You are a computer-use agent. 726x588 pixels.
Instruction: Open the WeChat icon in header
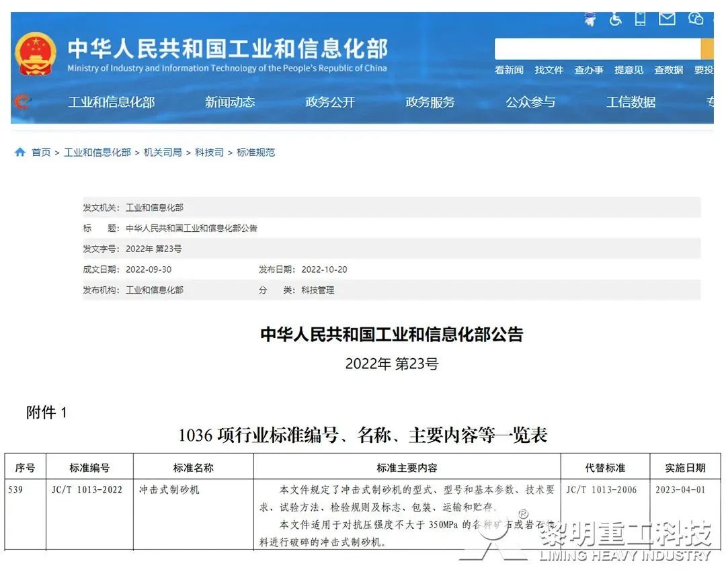(696, 19)
